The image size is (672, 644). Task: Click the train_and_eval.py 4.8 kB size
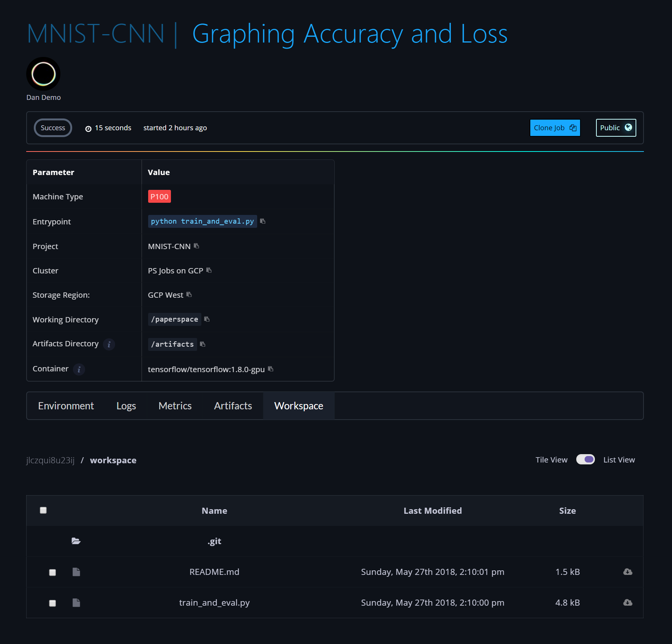coord(568,603)
